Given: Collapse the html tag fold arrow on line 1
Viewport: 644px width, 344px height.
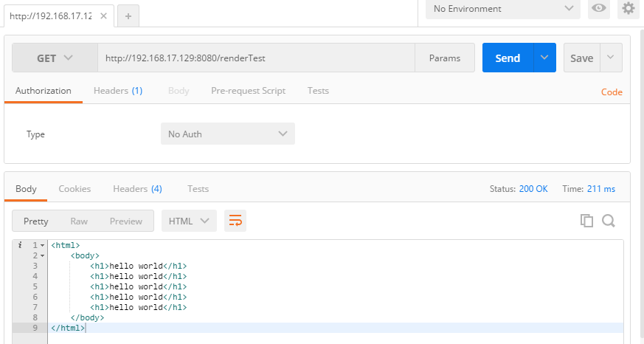Looking at the screenshot, I should [43, 245].
